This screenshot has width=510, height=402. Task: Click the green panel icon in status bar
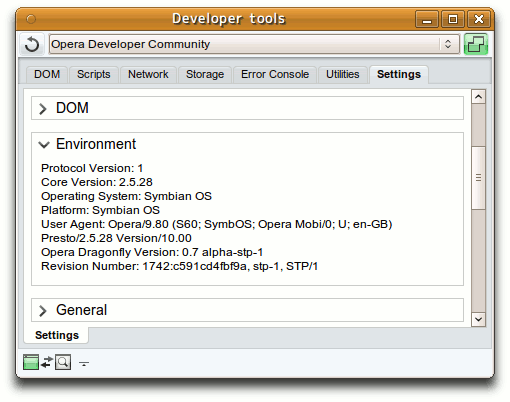click(x=31, y=362)
